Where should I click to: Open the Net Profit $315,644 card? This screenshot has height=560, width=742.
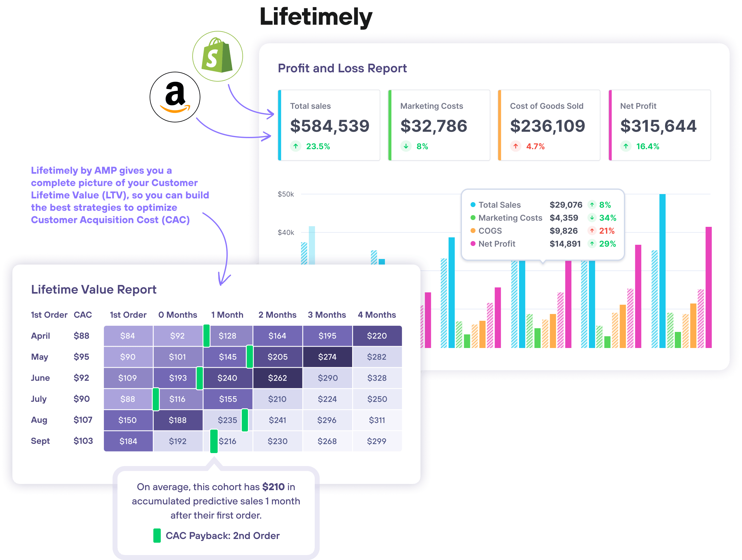pos(659,125)
